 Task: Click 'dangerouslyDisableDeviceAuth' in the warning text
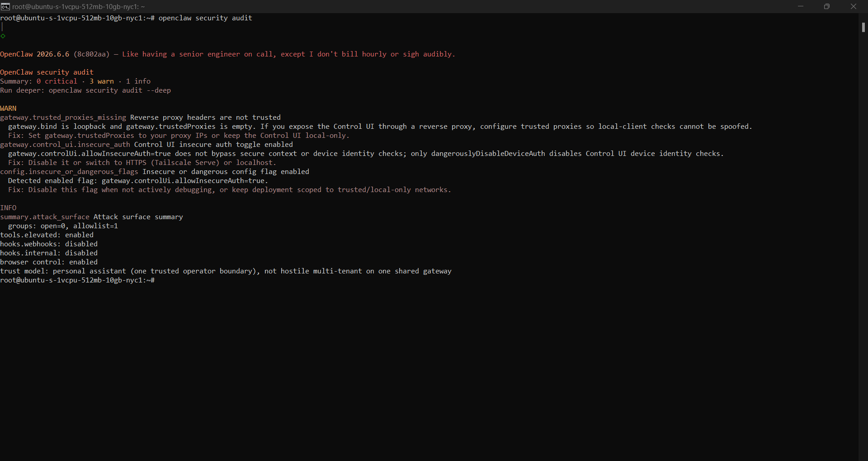click(488, 154)
